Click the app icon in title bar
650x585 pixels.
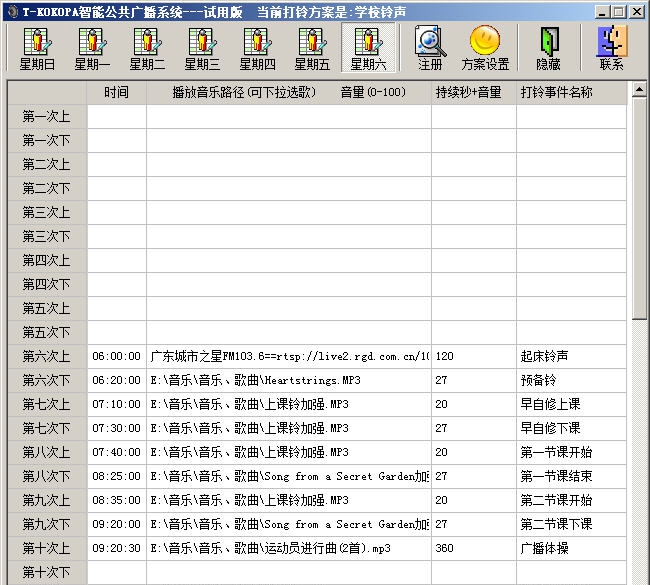click(x=12, y=11)
